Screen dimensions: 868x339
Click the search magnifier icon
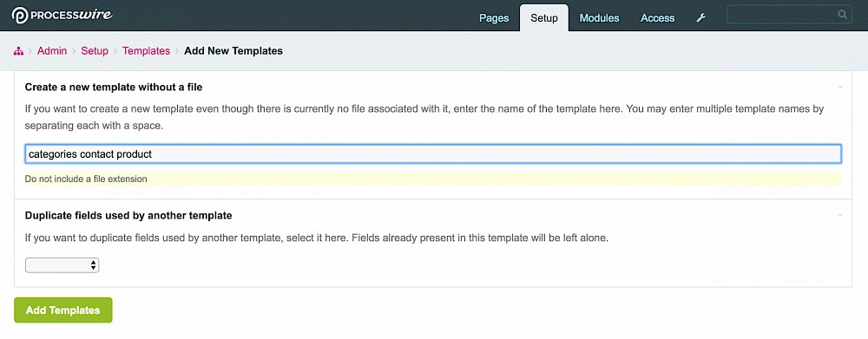[842, 15]
